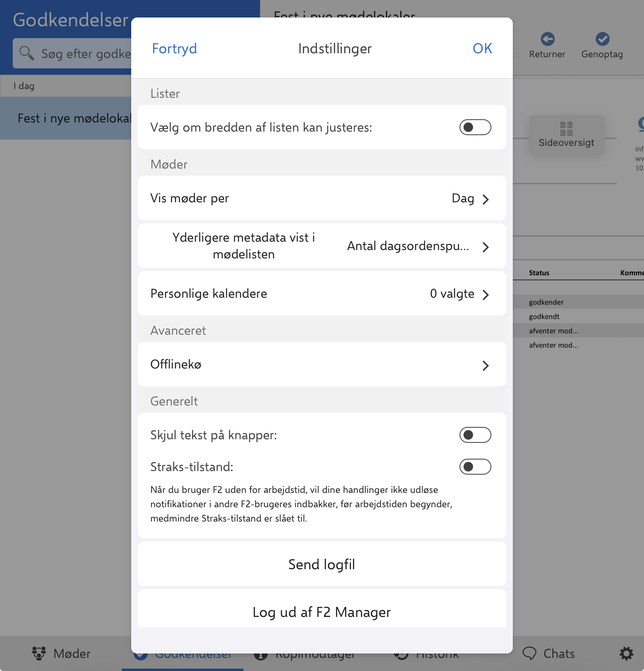This screenshot has height=671, width=644.
Task: Click the godkendt status cell
Action: [544, 316]
